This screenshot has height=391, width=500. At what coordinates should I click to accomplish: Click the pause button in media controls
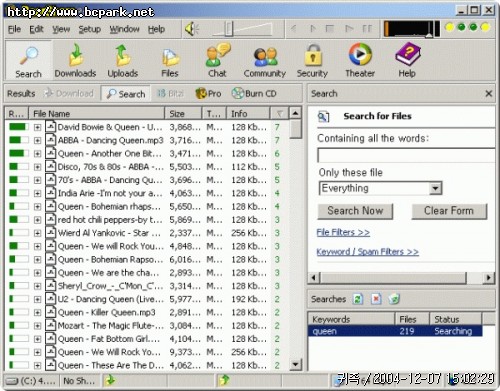tap(367, 29)
